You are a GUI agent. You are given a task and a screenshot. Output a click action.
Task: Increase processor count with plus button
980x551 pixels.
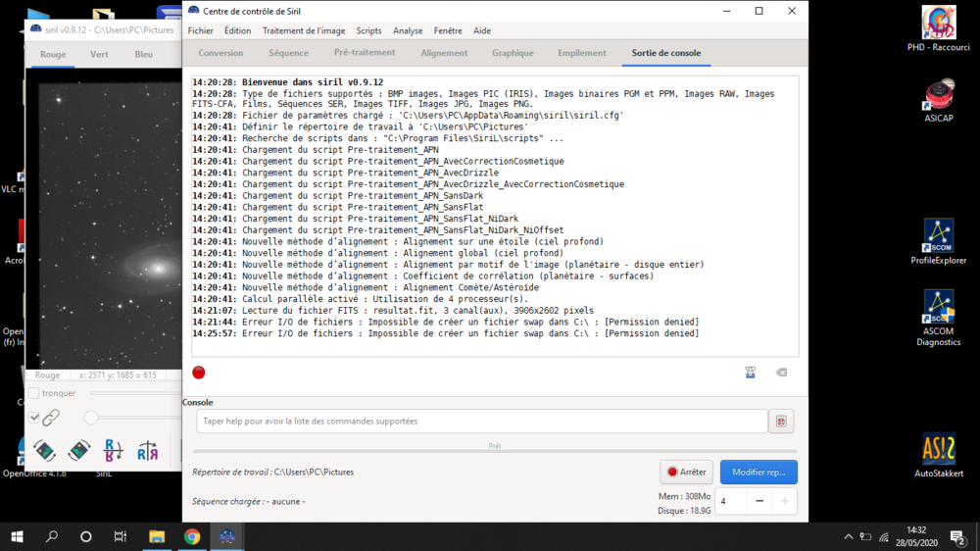click(784, 501)
